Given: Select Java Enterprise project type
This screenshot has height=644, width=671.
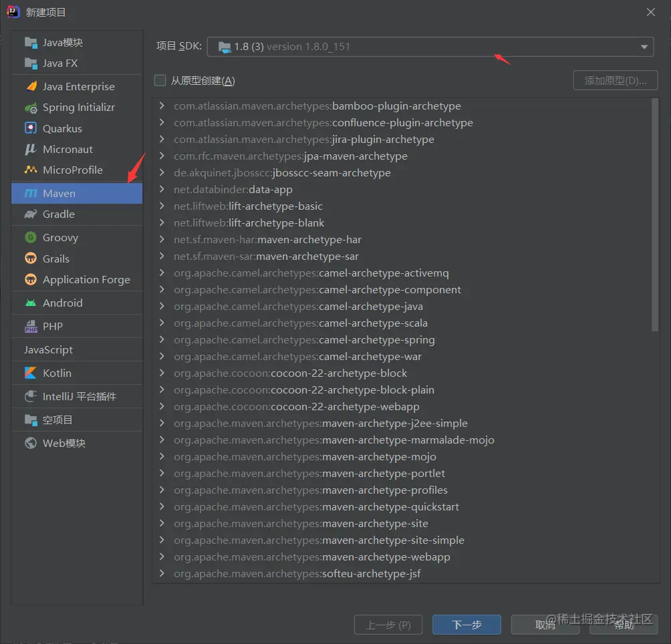Looking at the screenshot, I should (x=77, y=86).
